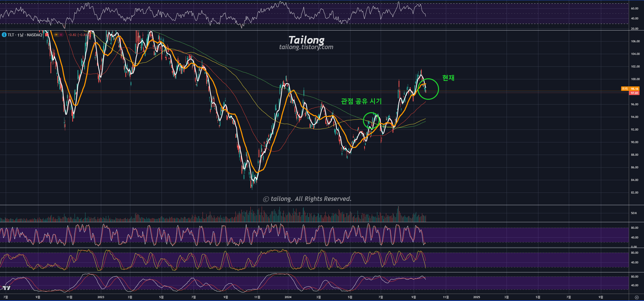
Task: Click the pink approximate-equals data icon
Action: click(x=61, y=35)
